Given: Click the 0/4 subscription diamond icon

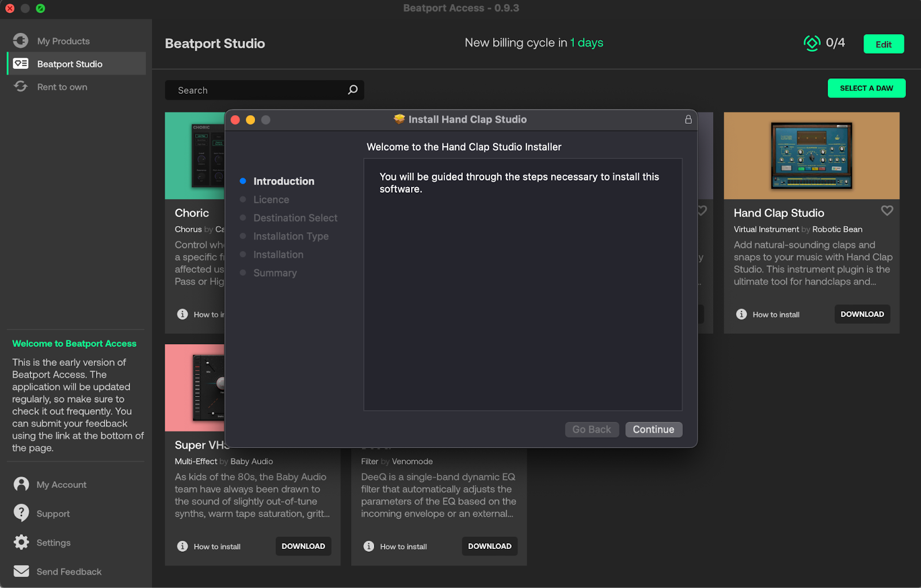Looking at the screenshot, I should tap(812, 43).
